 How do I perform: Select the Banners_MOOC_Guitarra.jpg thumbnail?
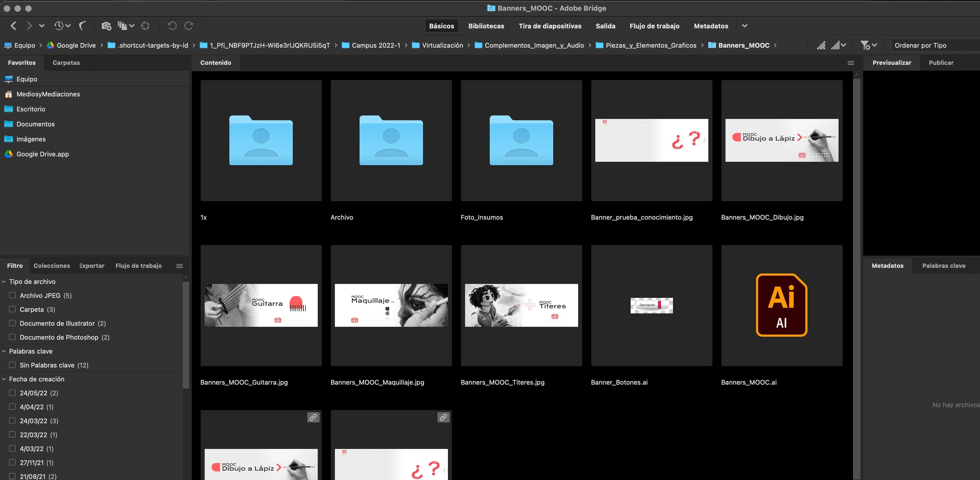[261, 305]
